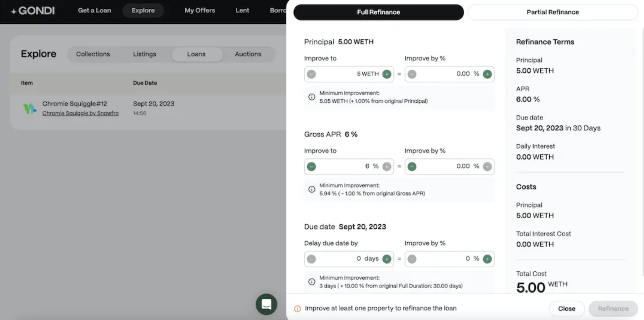Increase Principal Improve to WETH amount

(387, 74)
